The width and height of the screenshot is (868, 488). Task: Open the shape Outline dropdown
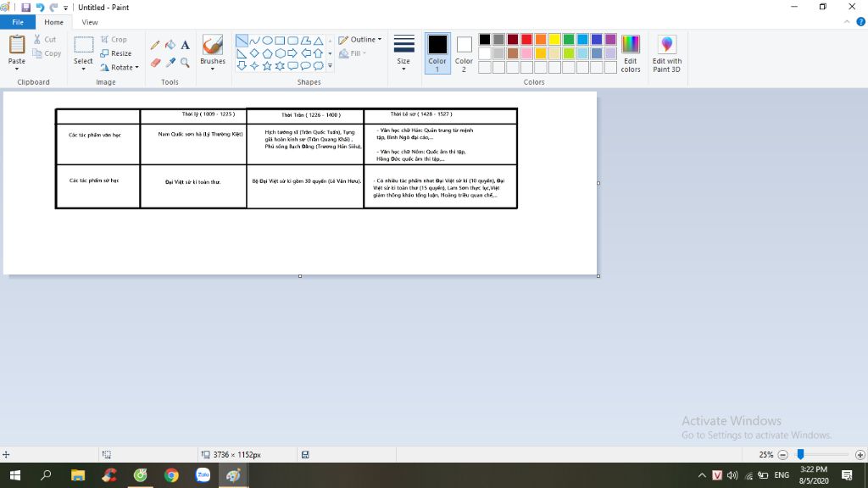[x=359, y=39]
